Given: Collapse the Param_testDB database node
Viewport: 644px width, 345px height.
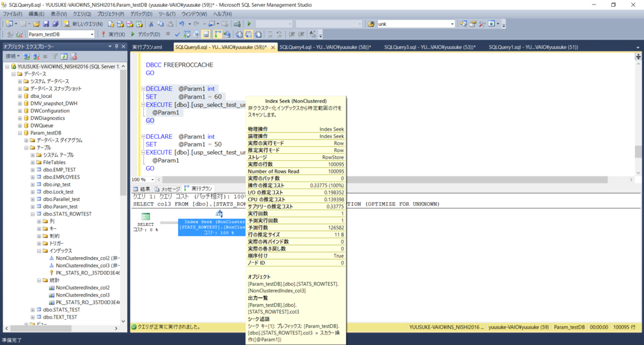Looking at the screenshot, I should pos(19,133).
